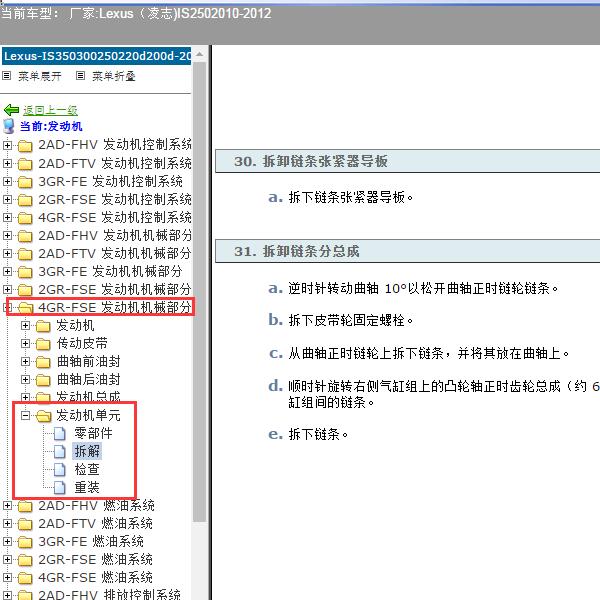Expand the 2AD-FTV 燃油系统 node
The height and width of the screenshot is (600, 600).
(7, 523)
